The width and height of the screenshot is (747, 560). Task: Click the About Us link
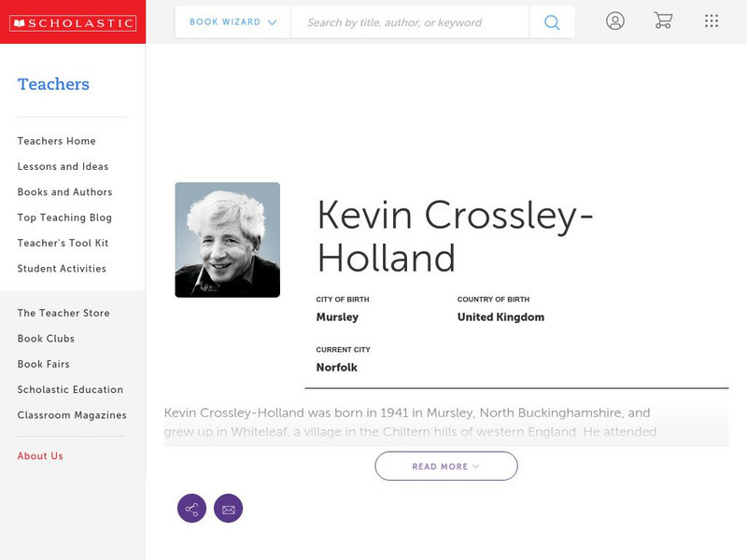coord(40,456)
